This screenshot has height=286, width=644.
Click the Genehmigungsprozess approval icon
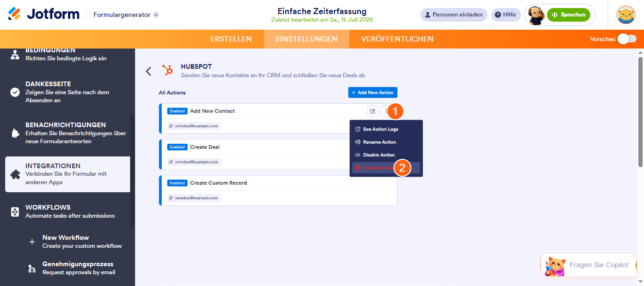click(32, 269)
